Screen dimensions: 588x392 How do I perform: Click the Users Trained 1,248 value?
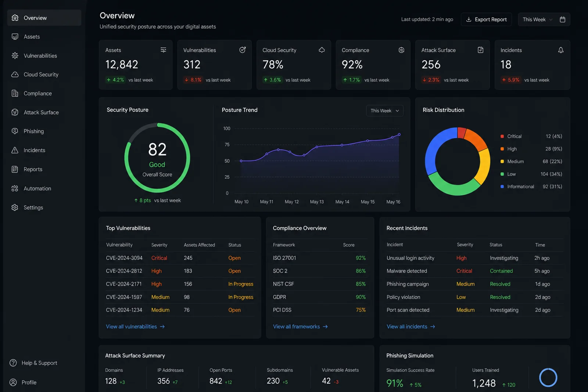click(x=484, y=383)
